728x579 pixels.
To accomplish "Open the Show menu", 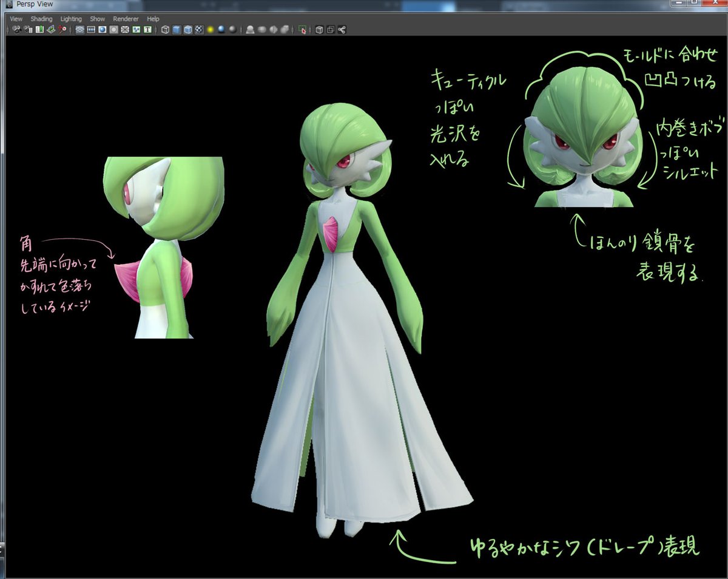I will tap(97, 19).
